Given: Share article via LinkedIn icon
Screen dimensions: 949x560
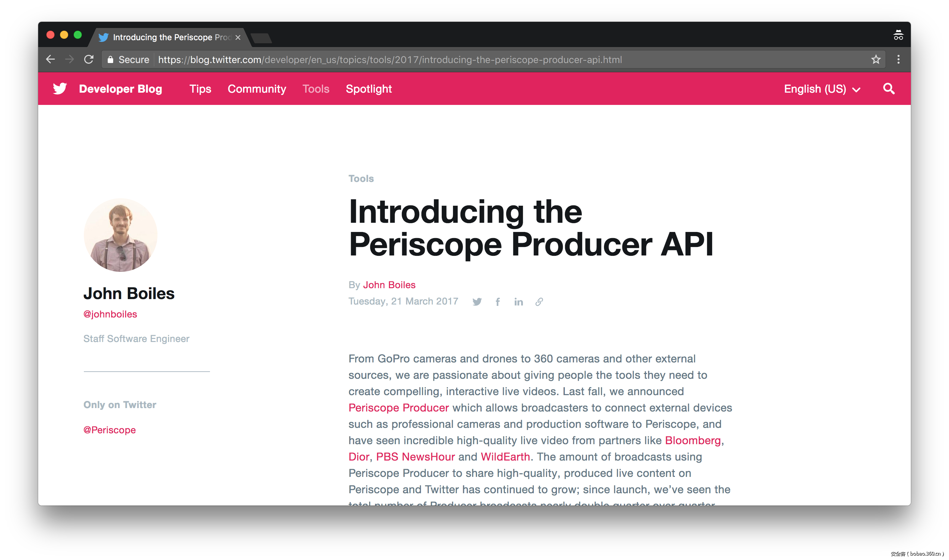Looking at the screenshot, I should (x=518, y=301).
